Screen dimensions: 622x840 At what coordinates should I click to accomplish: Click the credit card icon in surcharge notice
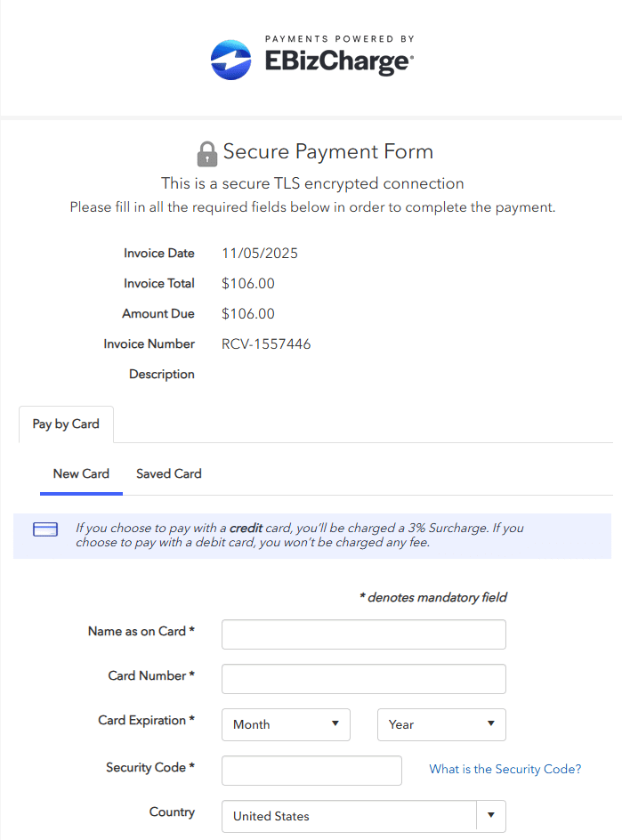point(45,529)
